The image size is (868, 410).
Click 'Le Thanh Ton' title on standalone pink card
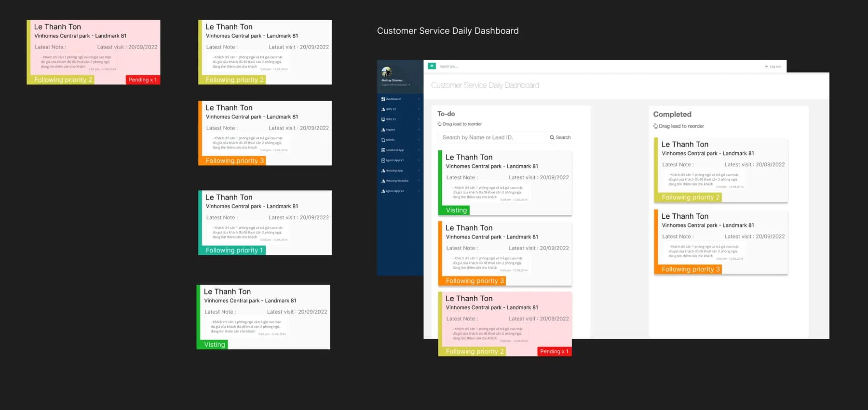click(x=57, y=27)
